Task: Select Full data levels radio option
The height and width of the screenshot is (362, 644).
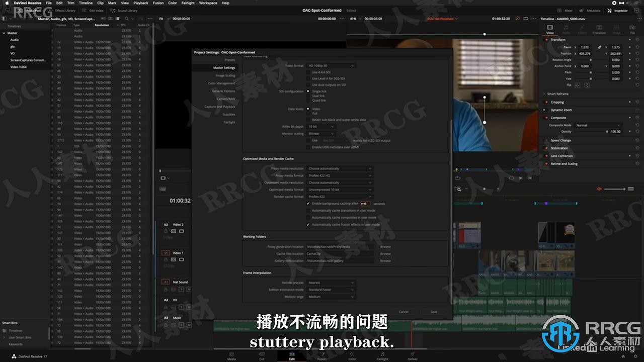Action: point(308,114)
